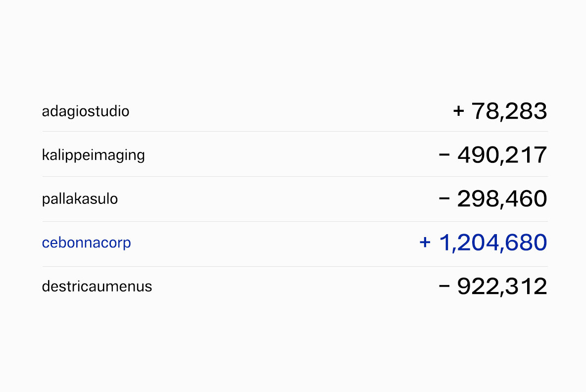The width and height of the screenshot is (586, 392).
Task: Open the adagiostudio entry name
Action: click(86, 111)
